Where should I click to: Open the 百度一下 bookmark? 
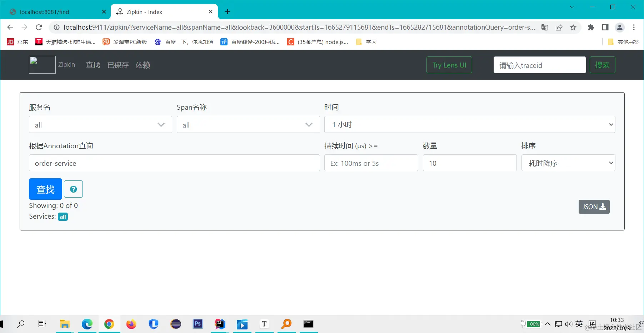[x=184, y=42]
